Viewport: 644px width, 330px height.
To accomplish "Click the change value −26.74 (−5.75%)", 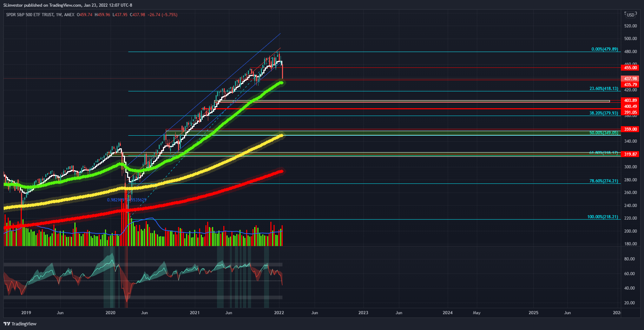I will tap(162, 15).
